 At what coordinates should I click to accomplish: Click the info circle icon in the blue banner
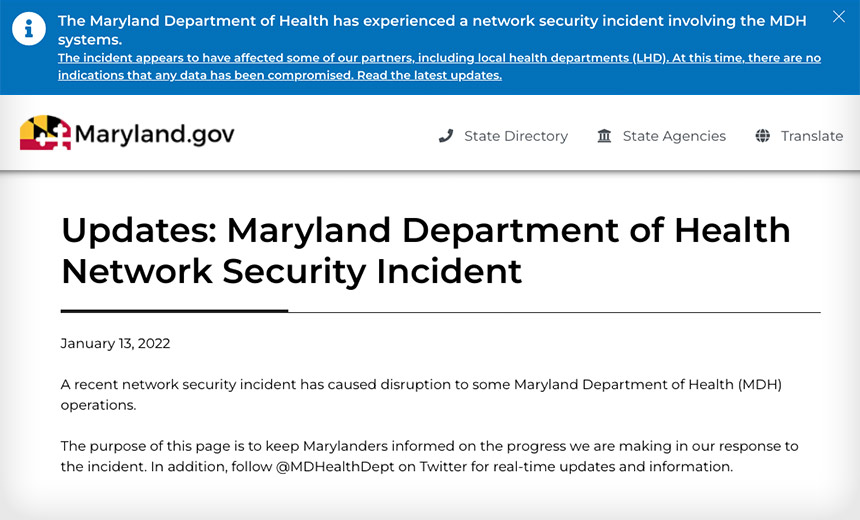pyautogui.click(x=29, y=29)
